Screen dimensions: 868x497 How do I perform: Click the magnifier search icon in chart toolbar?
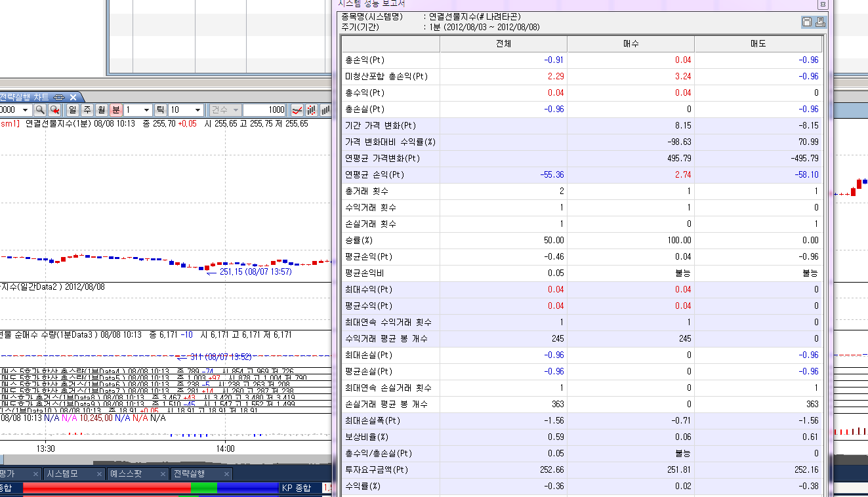tap(40, 110)
